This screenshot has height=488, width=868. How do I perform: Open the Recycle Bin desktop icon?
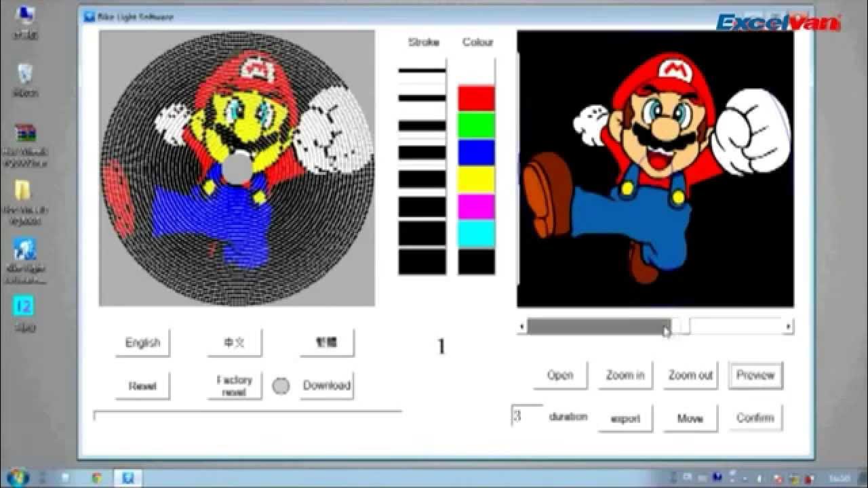(25, 79)
